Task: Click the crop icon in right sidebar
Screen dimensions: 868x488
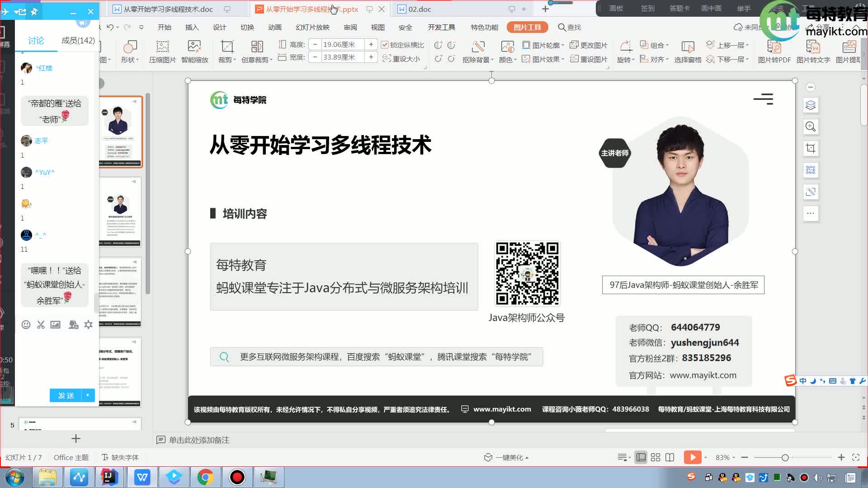Action: 811,148
